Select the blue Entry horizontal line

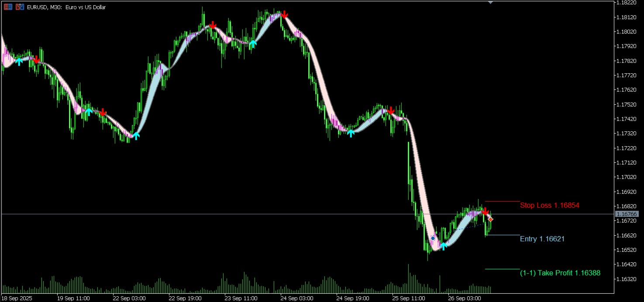[x=503, y=235]
